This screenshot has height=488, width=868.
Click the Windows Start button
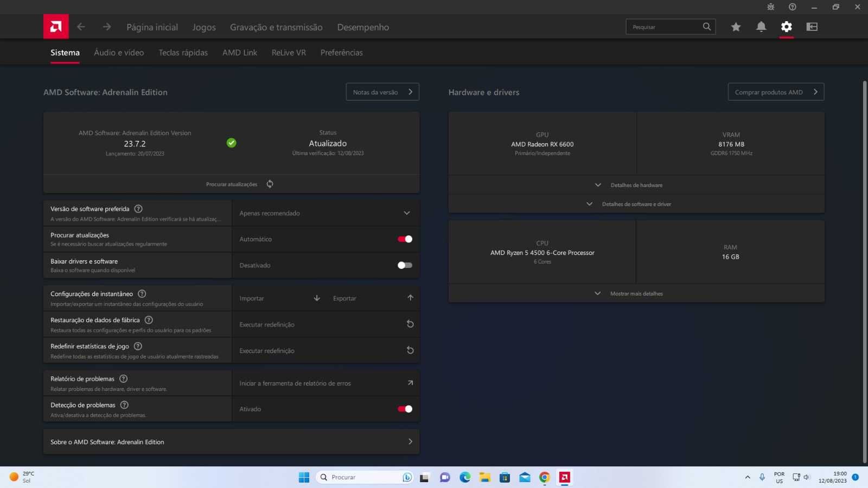click(x=304, y=477)
